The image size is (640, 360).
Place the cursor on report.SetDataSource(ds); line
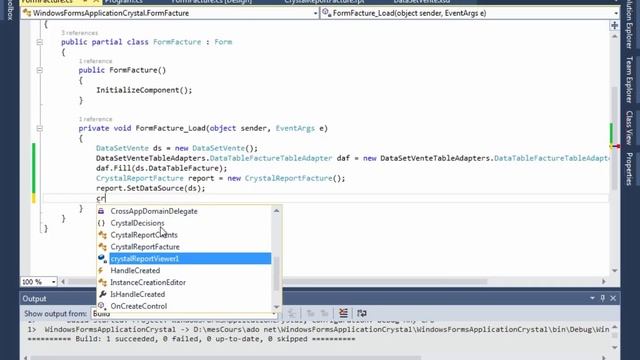pyautogui.click(x=151, y=188)
